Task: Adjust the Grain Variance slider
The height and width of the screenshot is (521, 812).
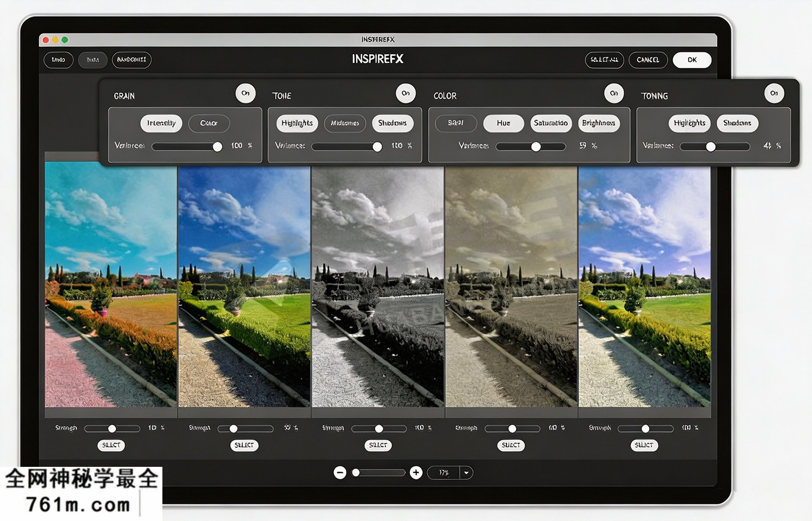Action: click(x=187, y=146)
